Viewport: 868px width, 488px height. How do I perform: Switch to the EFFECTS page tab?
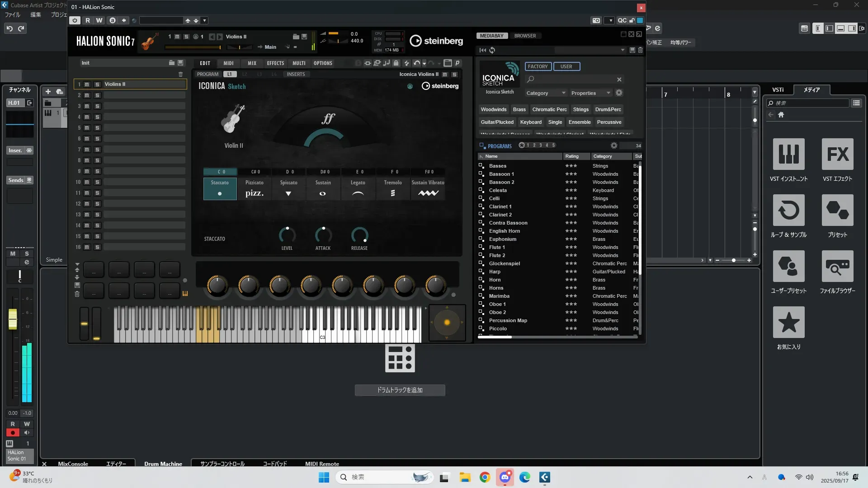pyautogui.click(x=275, y=63)
